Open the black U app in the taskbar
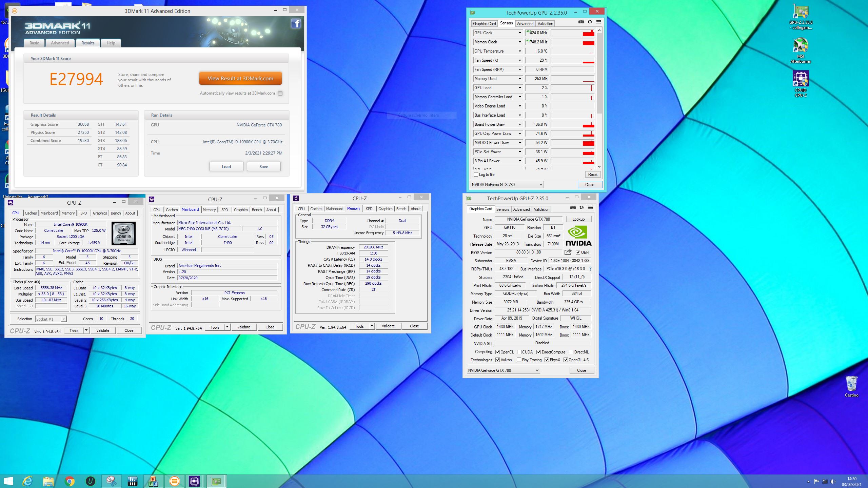Screen dimensions: 868x488 coord(90,481)
